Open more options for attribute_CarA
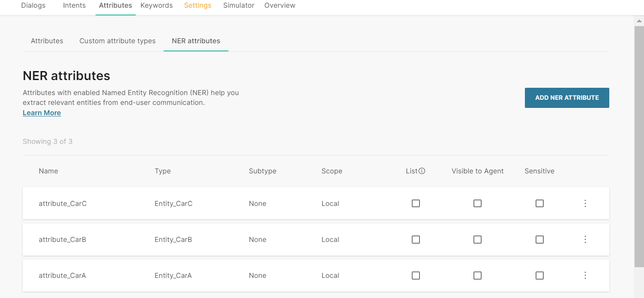Image resolution: width=644 pixels, height=298 pixels. click(x=585, y=275)
